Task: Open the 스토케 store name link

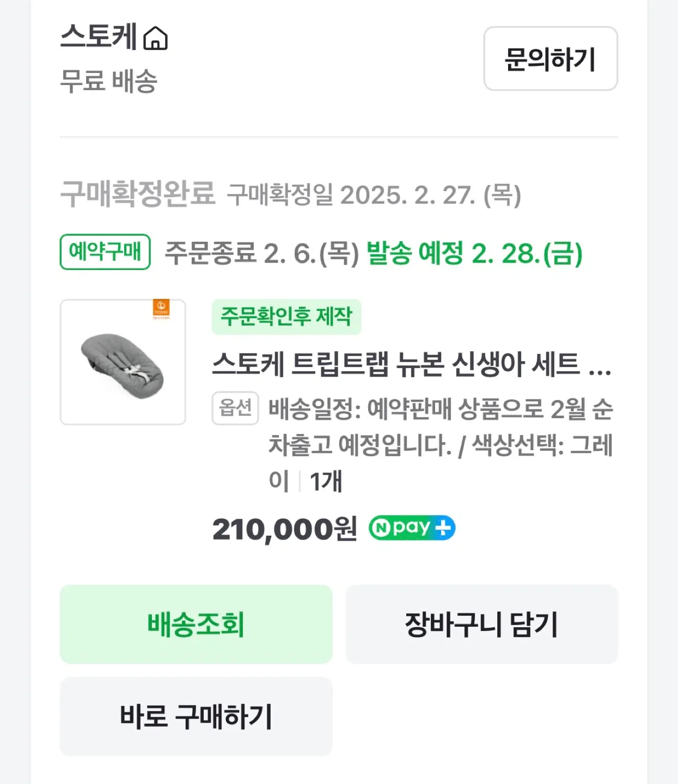Action: pos(98,37)
